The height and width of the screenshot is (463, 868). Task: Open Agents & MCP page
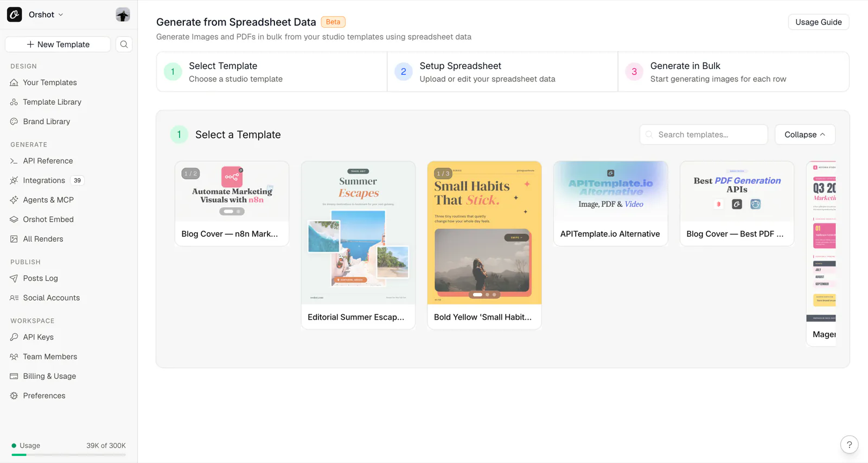tap(48, 200)
